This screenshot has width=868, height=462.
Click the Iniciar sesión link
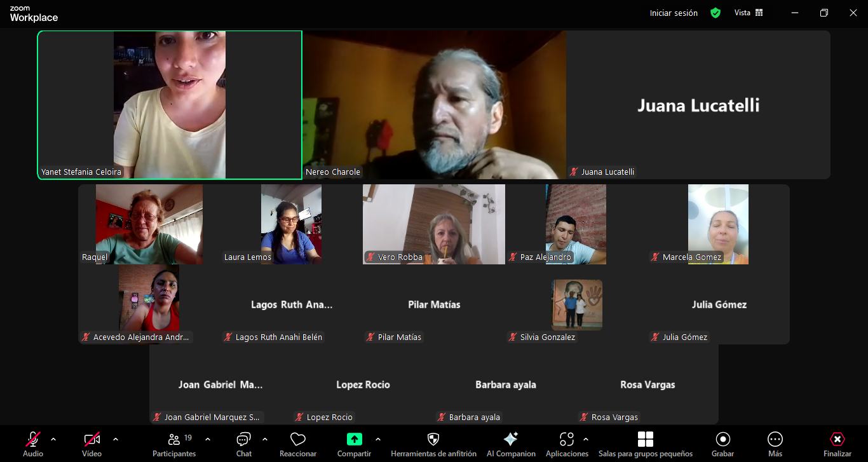pyautogui.click(x=674, y=13)
